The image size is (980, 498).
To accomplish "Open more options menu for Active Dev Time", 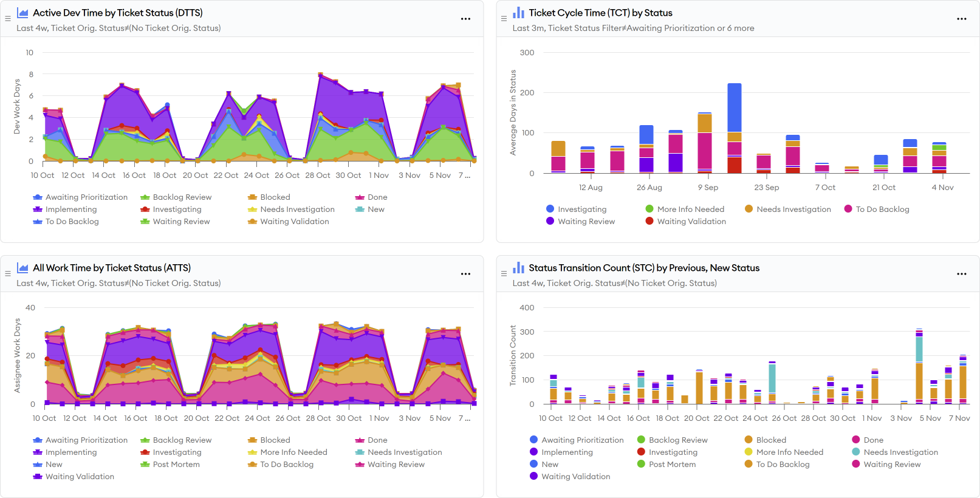I will coord(465,19).
